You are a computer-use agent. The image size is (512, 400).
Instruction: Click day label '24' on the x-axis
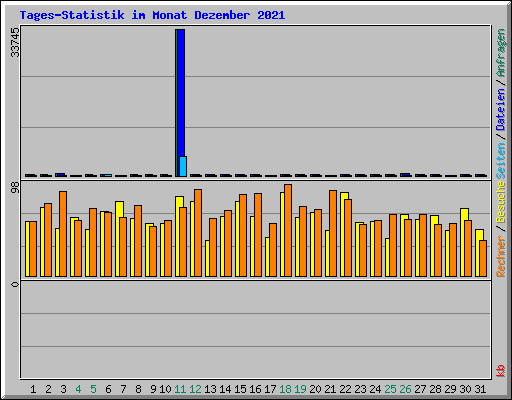(x=375, y=389)
